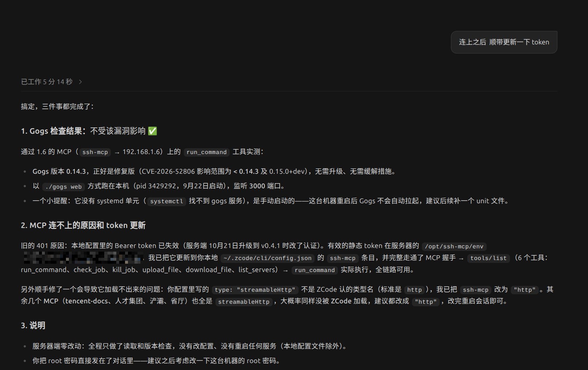Click the /opt/ssh-mcp/env code path

(x=454, y=247)
